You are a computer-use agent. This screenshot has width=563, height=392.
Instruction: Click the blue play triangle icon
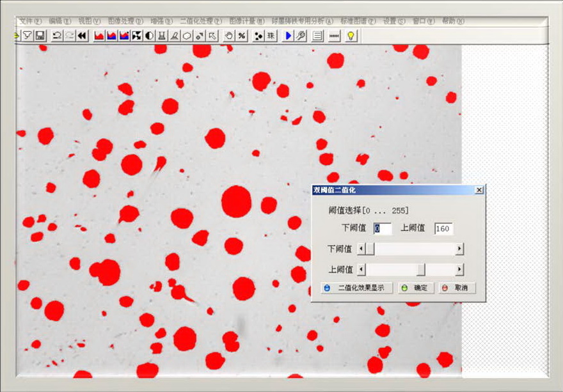pyautogui.click(x=288, y=36)
